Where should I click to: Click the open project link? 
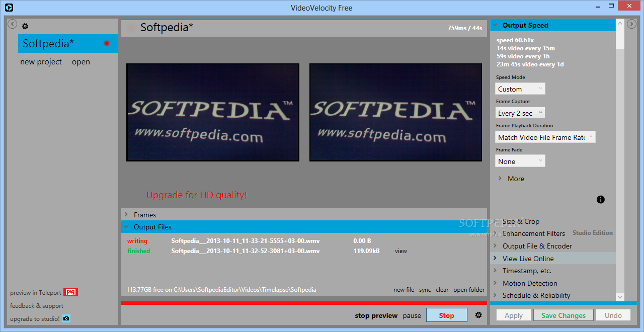80,62
